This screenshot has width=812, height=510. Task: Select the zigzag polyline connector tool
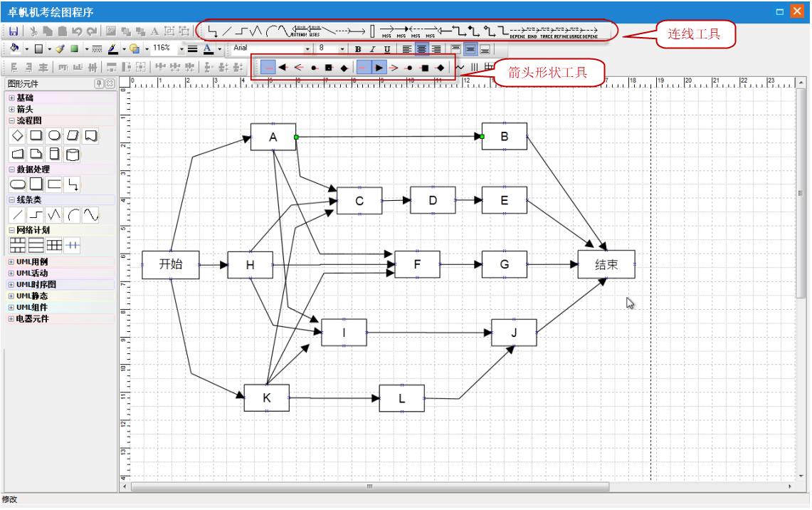[255, 31]
